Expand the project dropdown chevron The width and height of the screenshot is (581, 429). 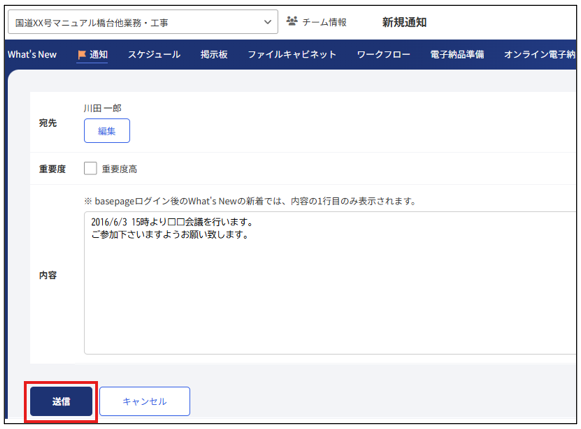(268, 22)
